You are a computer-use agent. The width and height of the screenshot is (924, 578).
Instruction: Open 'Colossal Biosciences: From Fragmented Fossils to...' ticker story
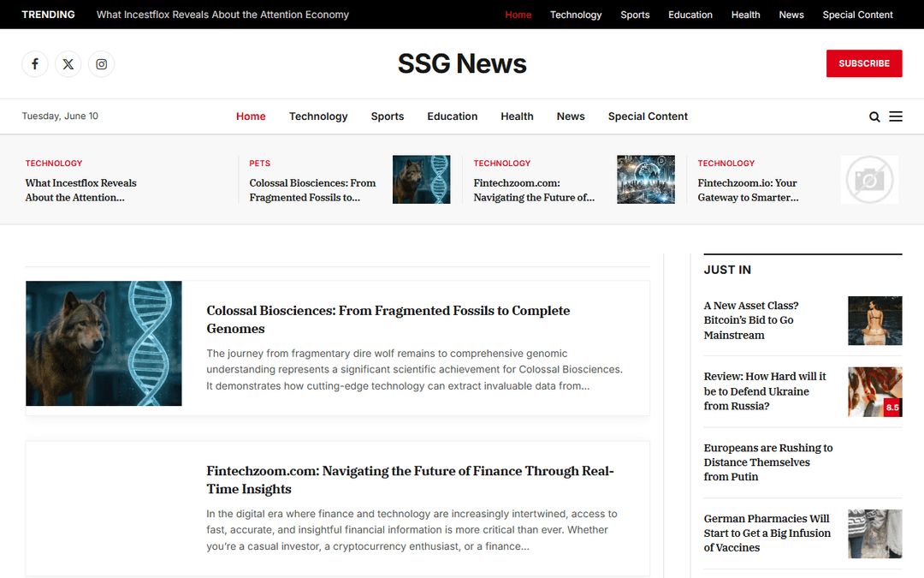[x=312, y=190]
